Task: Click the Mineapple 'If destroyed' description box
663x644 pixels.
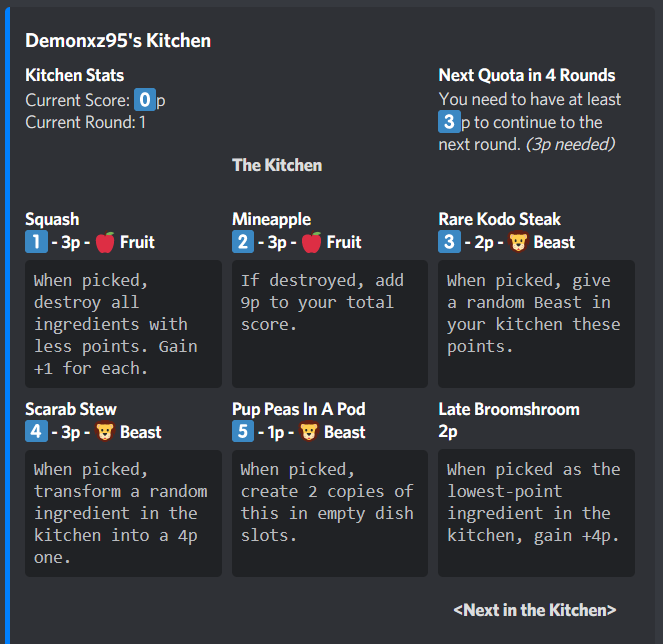Action: click(329, 324)
